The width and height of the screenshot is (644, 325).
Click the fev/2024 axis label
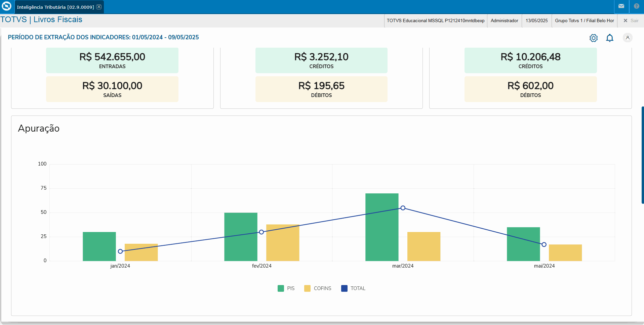(x=261, y=266)
